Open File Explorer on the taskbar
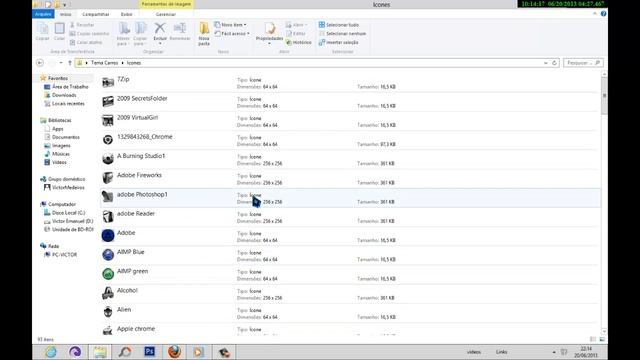 tap(100, 352)
